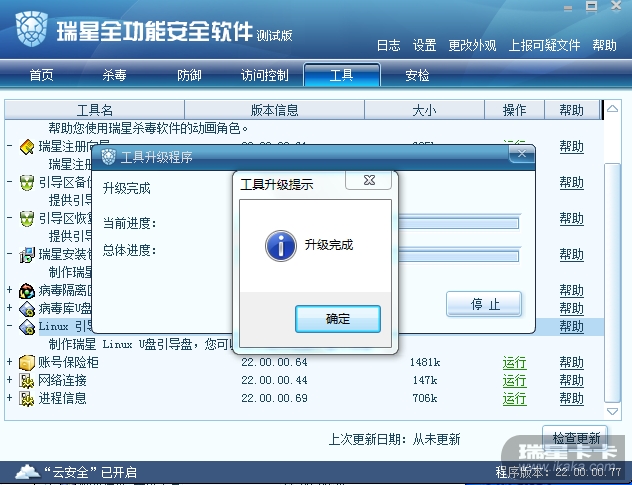Click the 当前进度 progress bar
The height and width of the screenshot is (485, 632).
(x=458, y=223)
